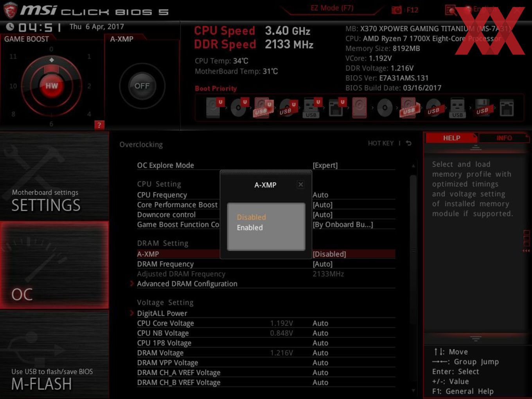Click the Game Boost dial position 4
This screenshot has width=532, height=399.
pyautogui.click(x=89, y=114)
